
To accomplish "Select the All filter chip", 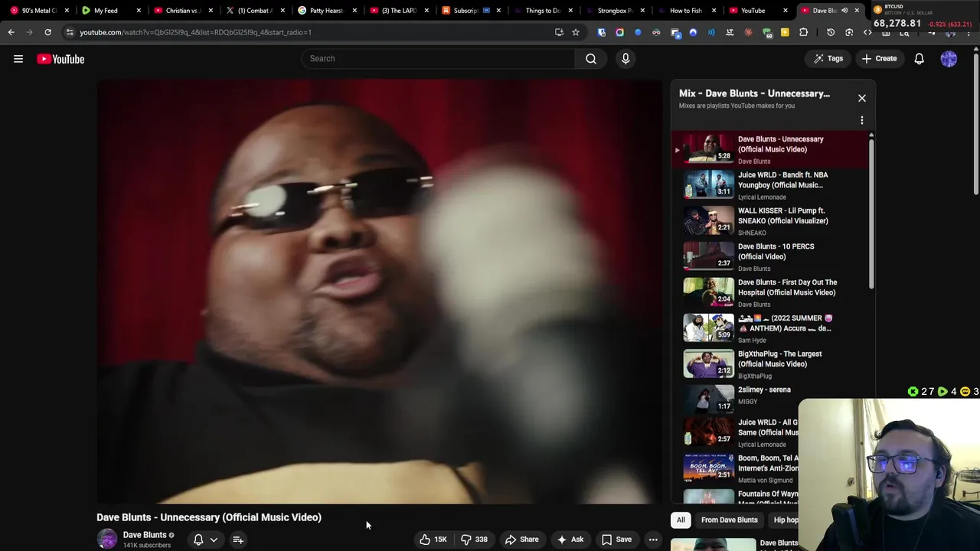I will tap(681, 520).
